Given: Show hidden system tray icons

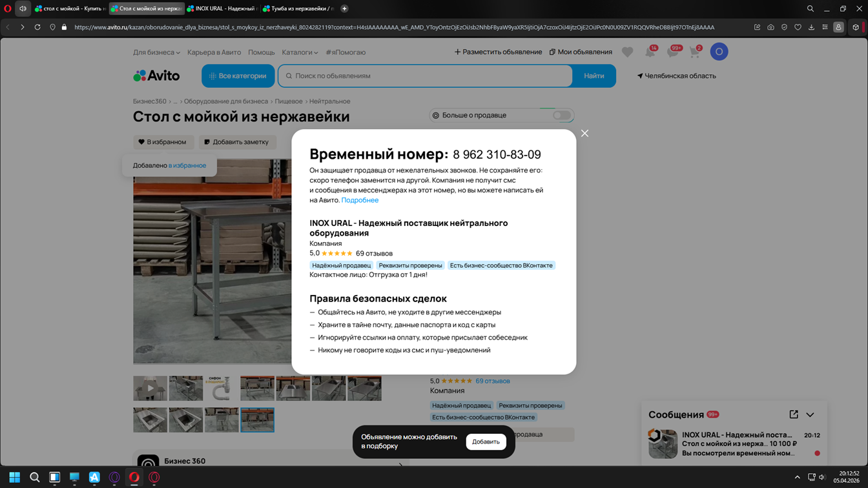Looking at the screenshot, I should click(x=797, y=477).
